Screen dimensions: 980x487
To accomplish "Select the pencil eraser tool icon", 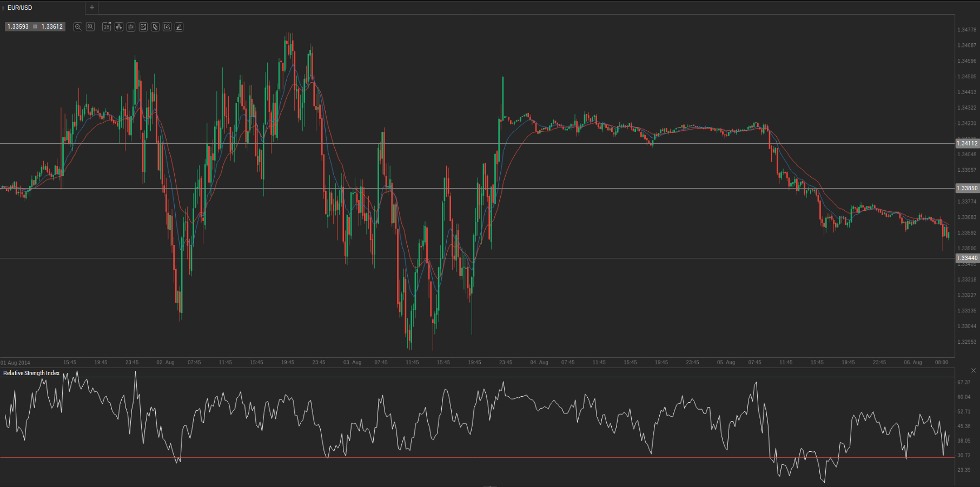I will [179, 26].
